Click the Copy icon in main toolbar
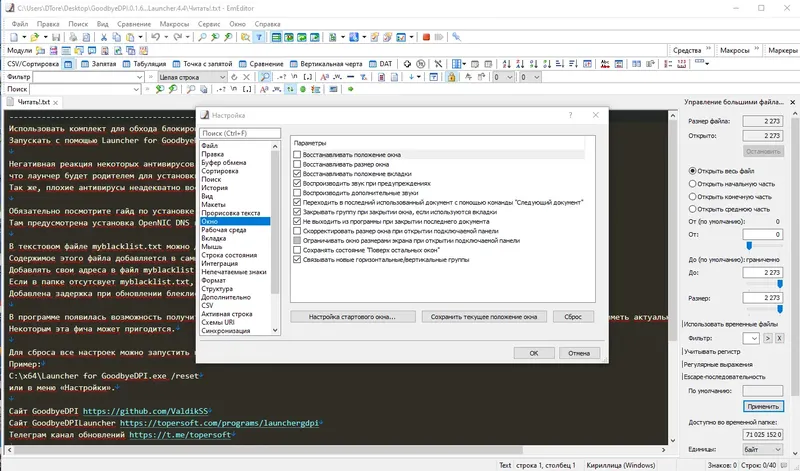The width and height of the screenshot is (800, 471). pos(117,37)
